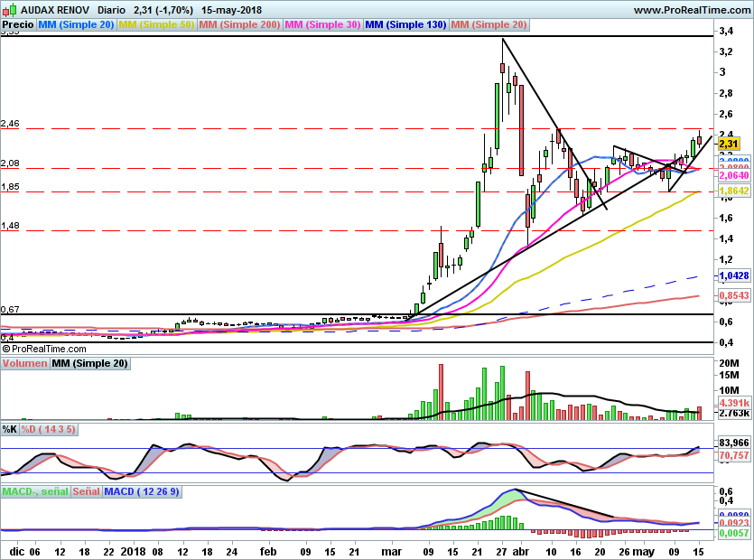The width and height of the screenshot is (754, 560).
Task: Click the 4.391k volume value tag
Action: [734, 403]
